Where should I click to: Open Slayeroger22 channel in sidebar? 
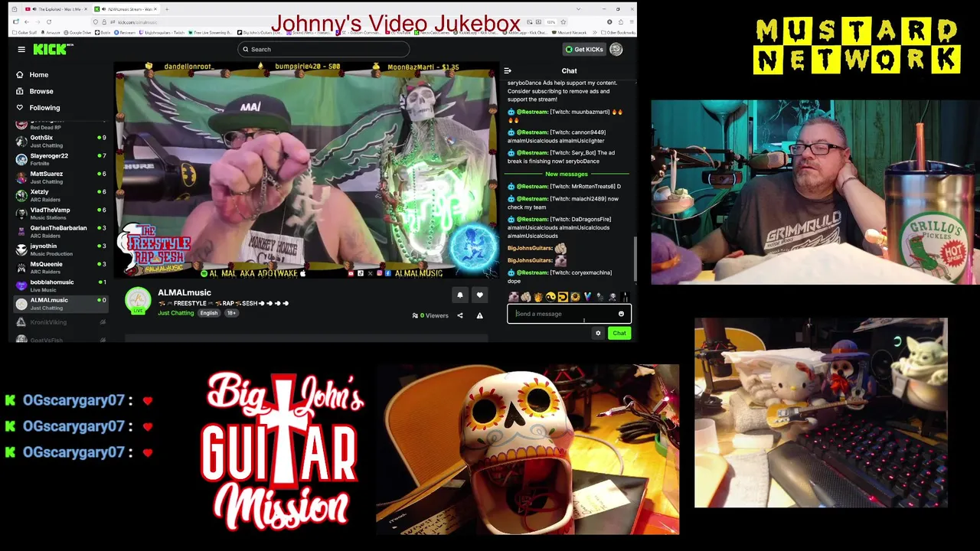(60, 159)
